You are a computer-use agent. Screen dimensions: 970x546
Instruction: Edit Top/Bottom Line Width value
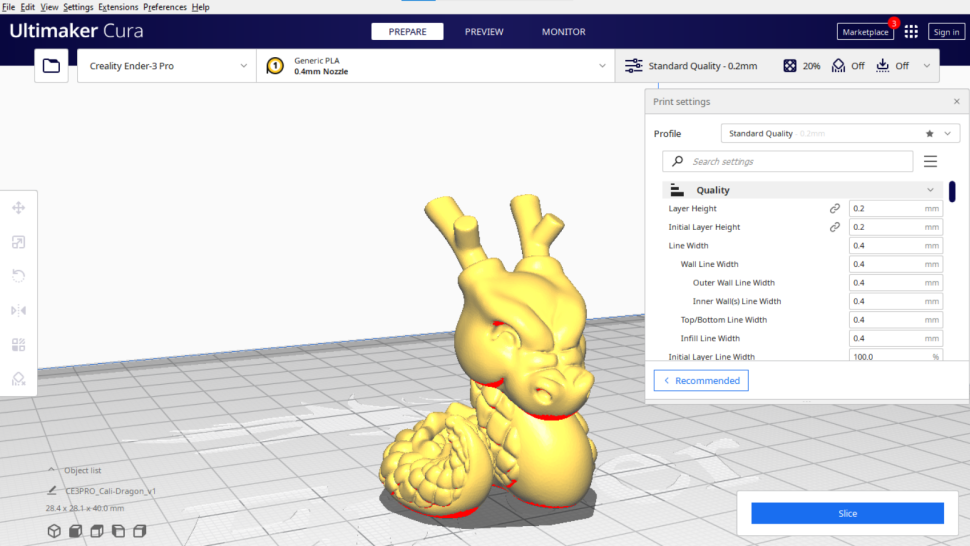[x=895, y=320]
